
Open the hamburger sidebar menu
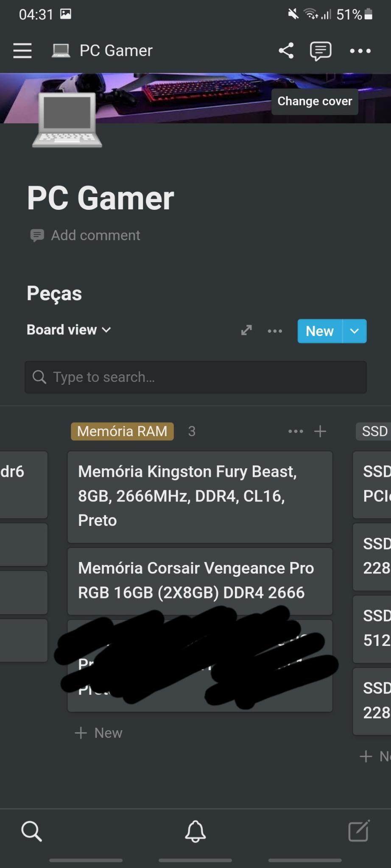[x=22, y=50]
